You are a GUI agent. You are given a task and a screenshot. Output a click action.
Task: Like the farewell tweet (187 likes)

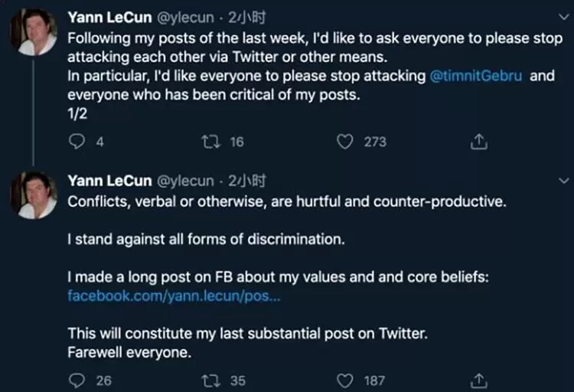point(346,380)
